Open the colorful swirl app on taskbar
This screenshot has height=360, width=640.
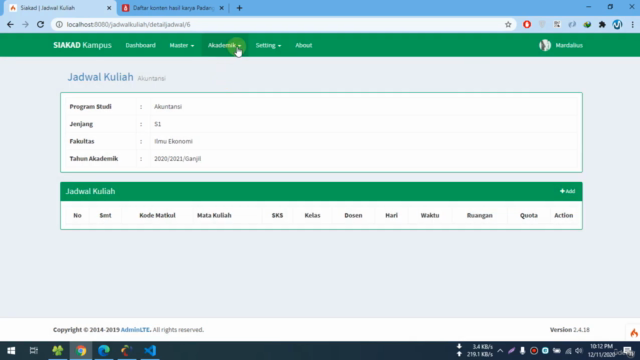127,351
